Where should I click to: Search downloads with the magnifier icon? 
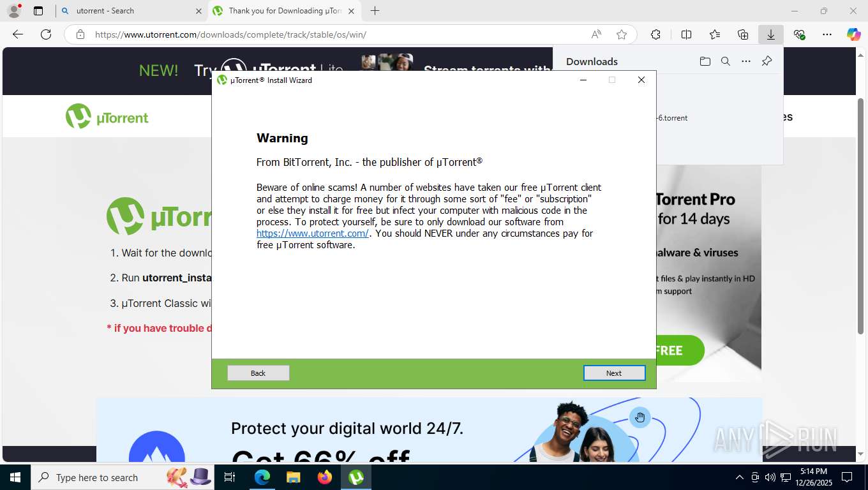tap(726, 61)
